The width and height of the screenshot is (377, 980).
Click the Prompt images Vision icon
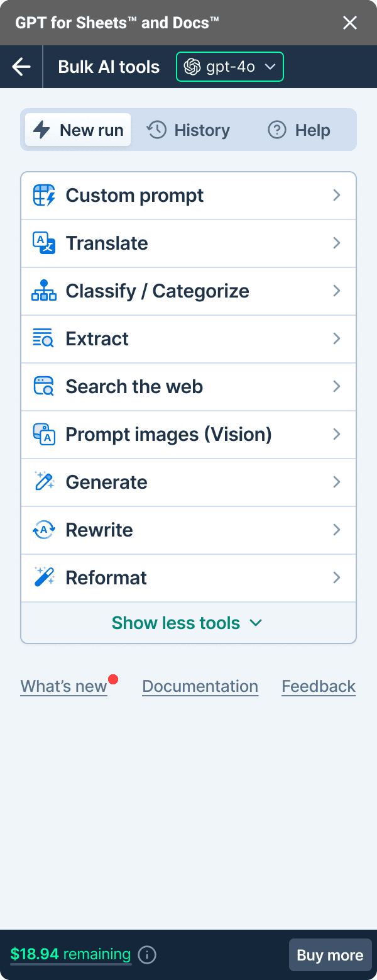coord(44,435)
